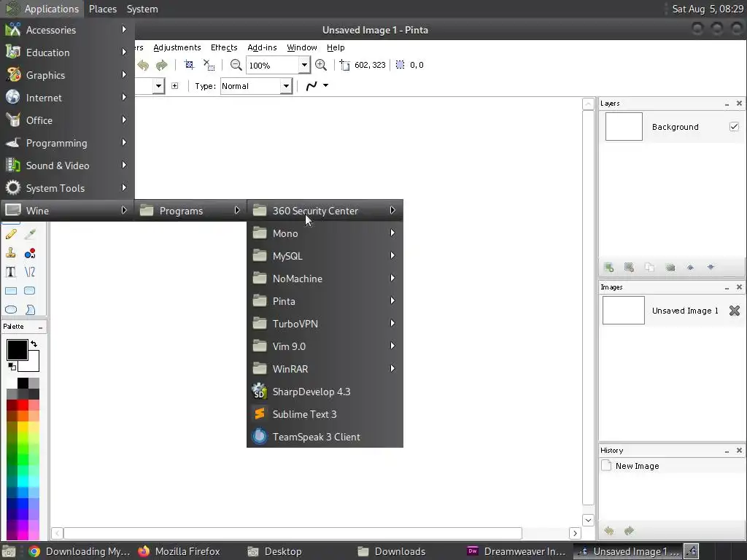This screenshot has width=747, height=560.
Task: Select New Image history entry
Action: coord(672,466)
